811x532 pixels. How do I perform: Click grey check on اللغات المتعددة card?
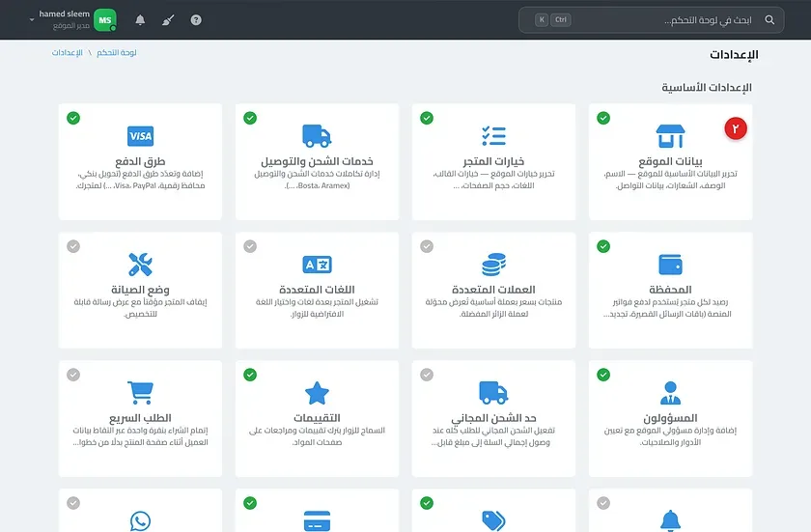[x=250, y=246]
